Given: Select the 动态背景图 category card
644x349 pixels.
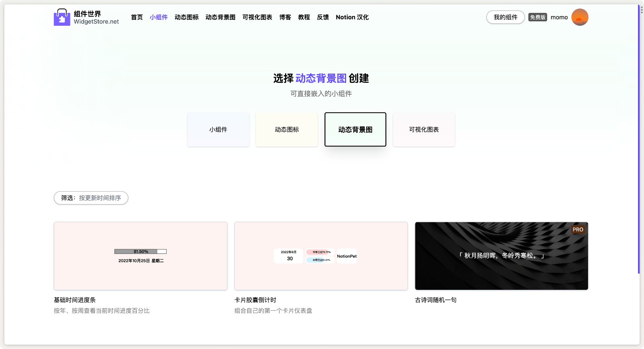Looking at the screenshot, I should tap(355, 130).
